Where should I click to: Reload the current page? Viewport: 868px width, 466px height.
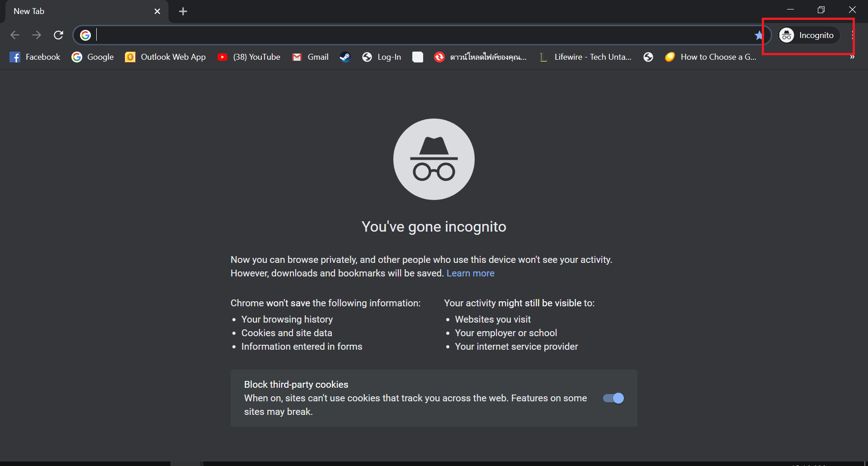click(58, 35)
